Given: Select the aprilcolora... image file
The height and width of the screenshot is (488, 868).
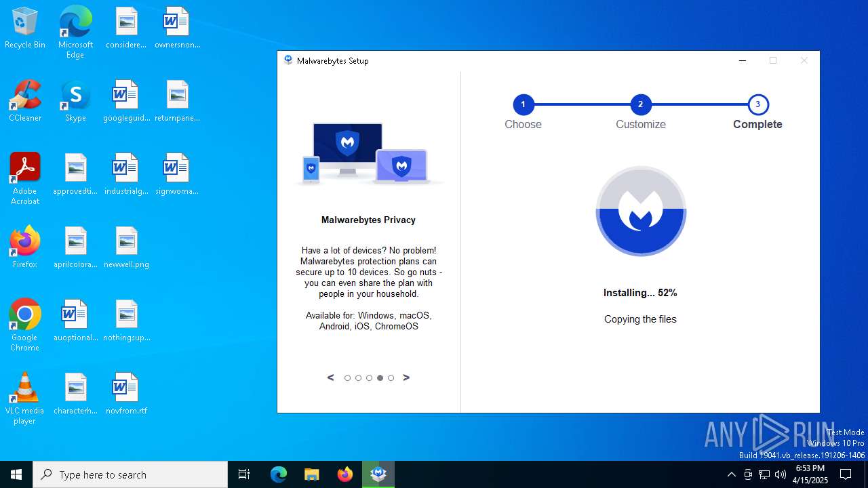Looking at the screenshot, I should [75, 247].
